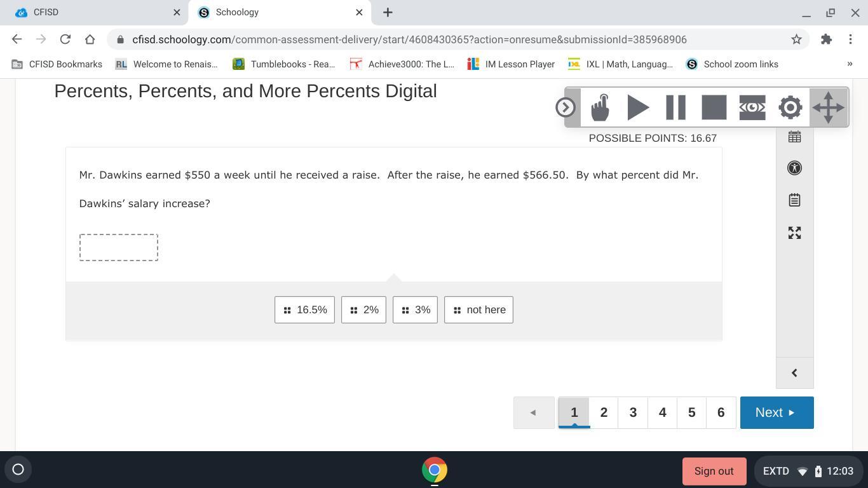
Task: Click the Sign out button
Action: click(x=714, y=471)
